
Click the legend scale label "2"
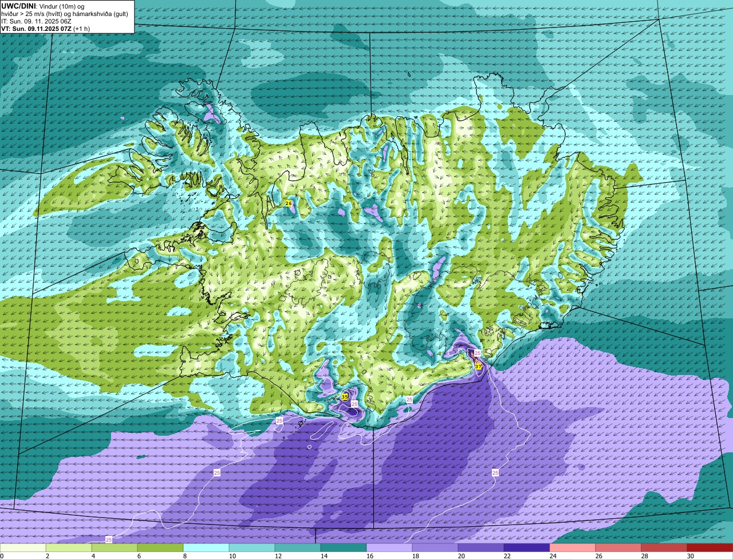(x=47, y=556)
